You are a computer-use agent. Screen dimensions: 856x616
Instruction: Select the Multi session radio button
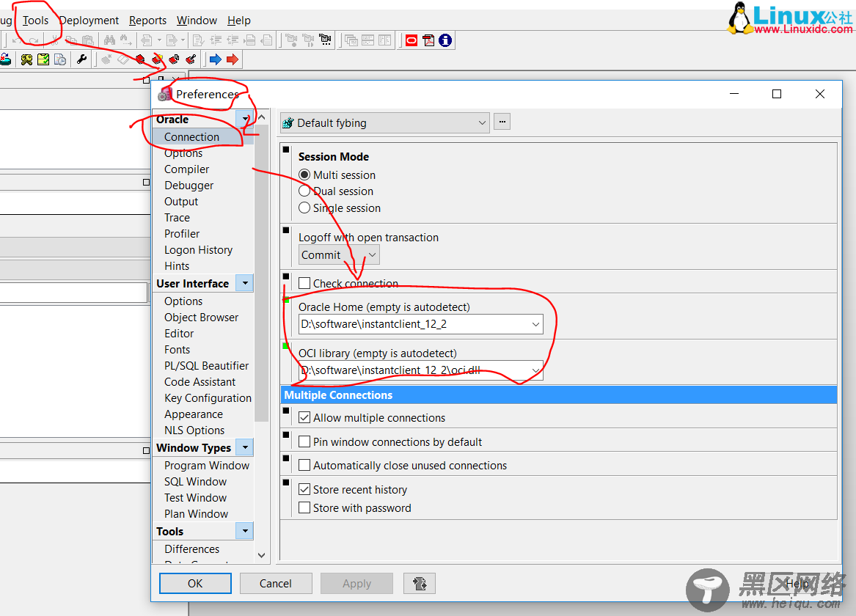click(304, 175)
